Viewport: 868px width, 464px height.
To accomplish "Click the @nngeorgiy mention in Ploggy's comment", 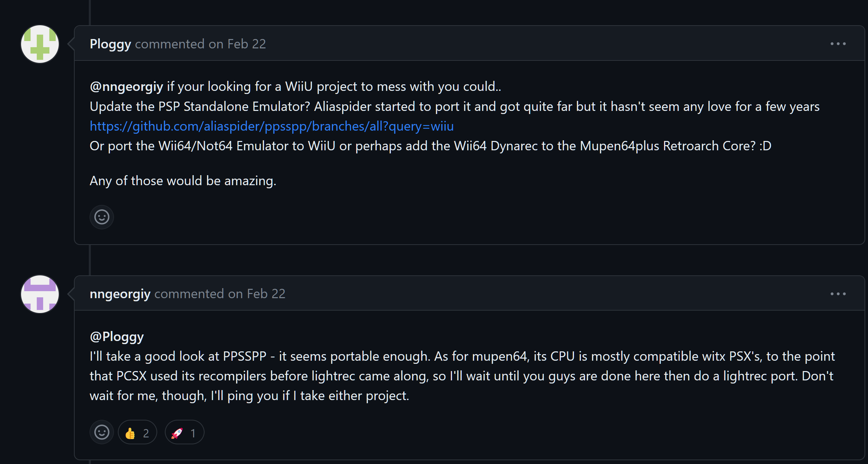I will coord(126,87).
